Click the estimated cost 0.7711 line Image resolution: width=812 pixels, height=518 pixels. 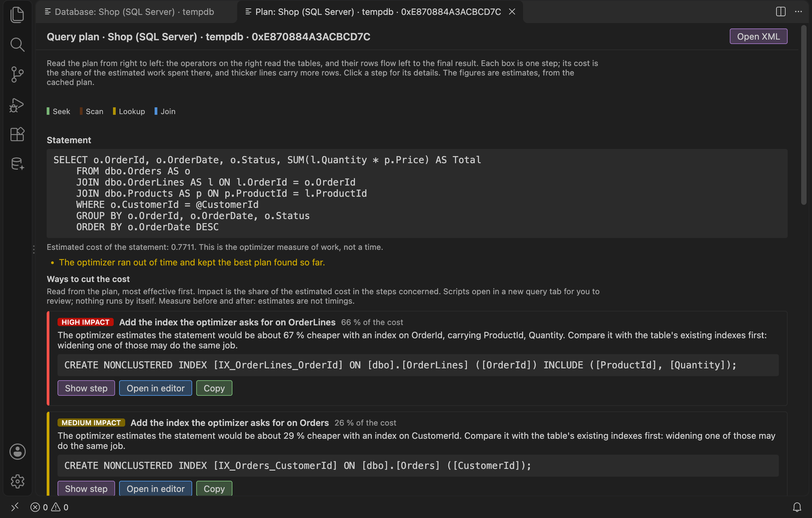click(x=215, y=247)
